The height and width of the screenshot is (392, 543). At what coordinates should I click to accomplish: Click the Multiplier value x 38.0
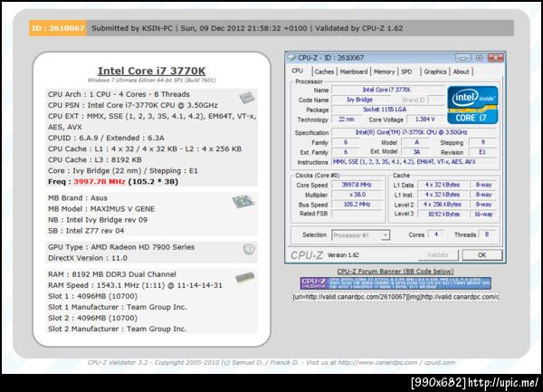357,195
